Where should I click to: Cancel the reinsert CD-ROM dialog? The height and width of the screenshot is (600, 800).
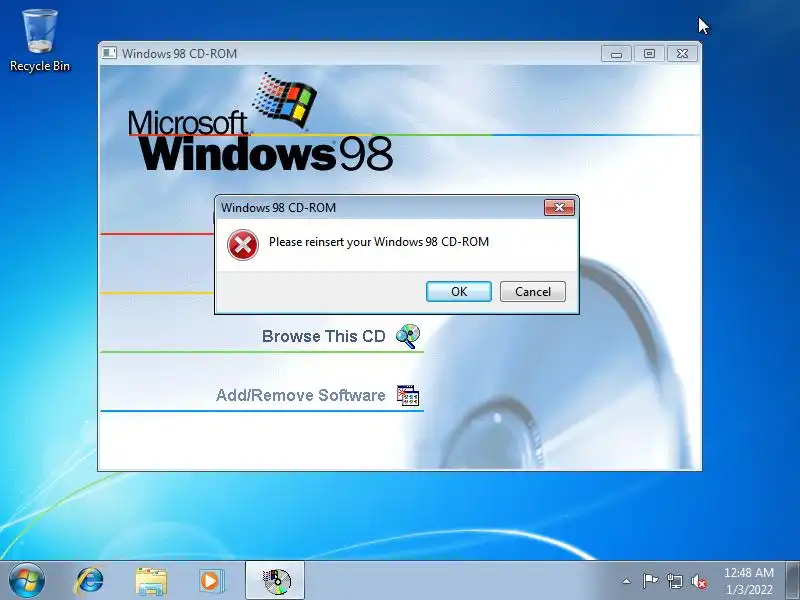[x=533, y=291]
